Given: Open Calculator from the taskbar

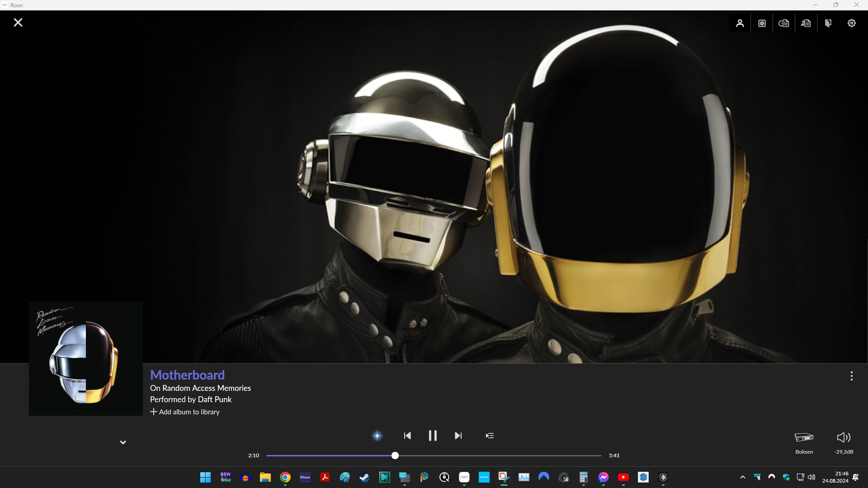Looking at the screenshot, I should pos(584,477).
